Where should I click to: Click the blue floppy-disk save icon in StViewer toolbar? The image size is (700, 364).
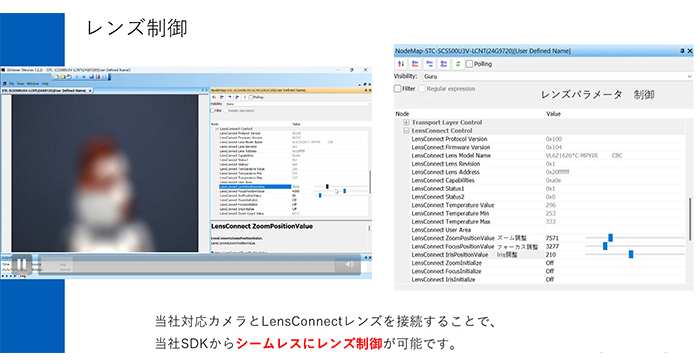point(92,77)
